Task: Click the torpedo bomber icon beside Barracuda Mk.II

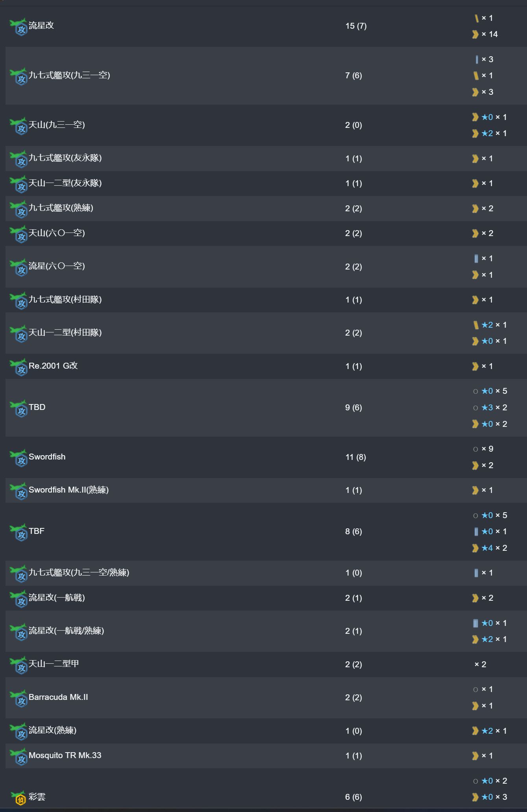Action: (x=18, y=698)
